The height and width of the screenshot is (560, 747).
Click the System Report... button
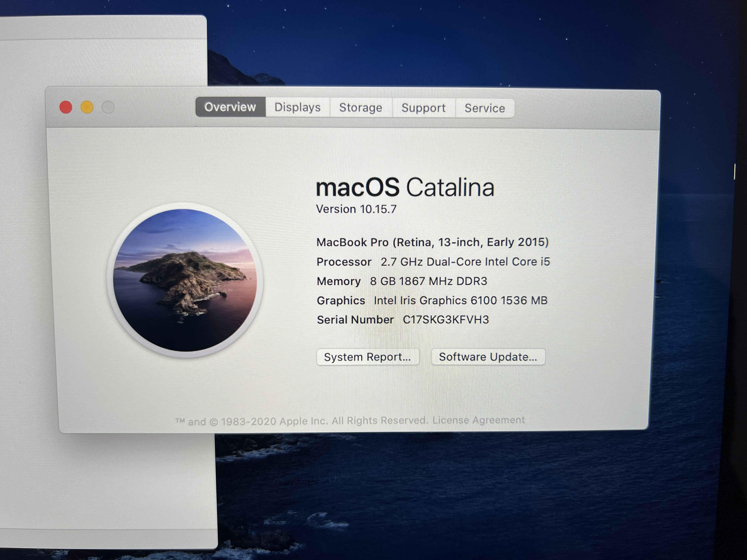tap(368, 357)
